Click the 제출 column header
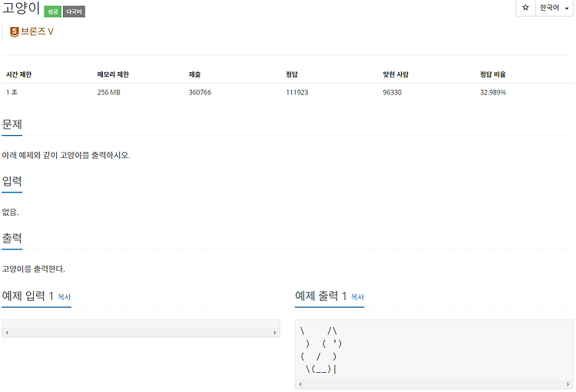The height and width of the screenshot is (392, 576). coord(195,74)
